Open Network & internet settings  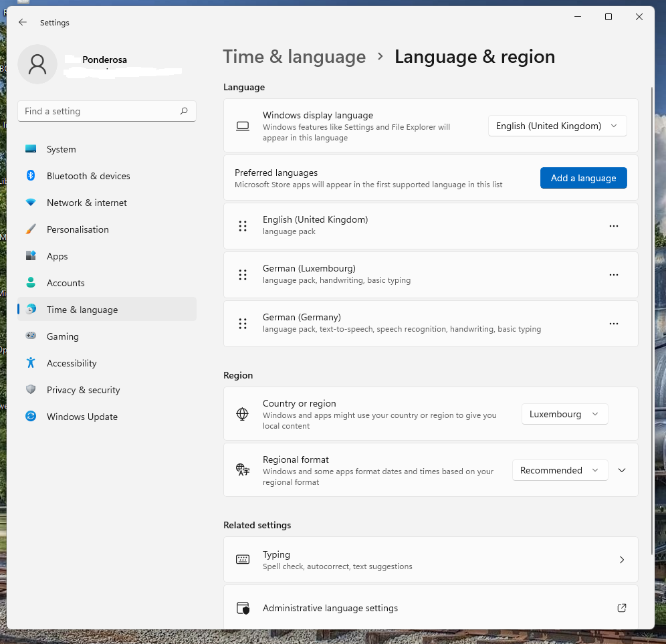click(106, 203)
